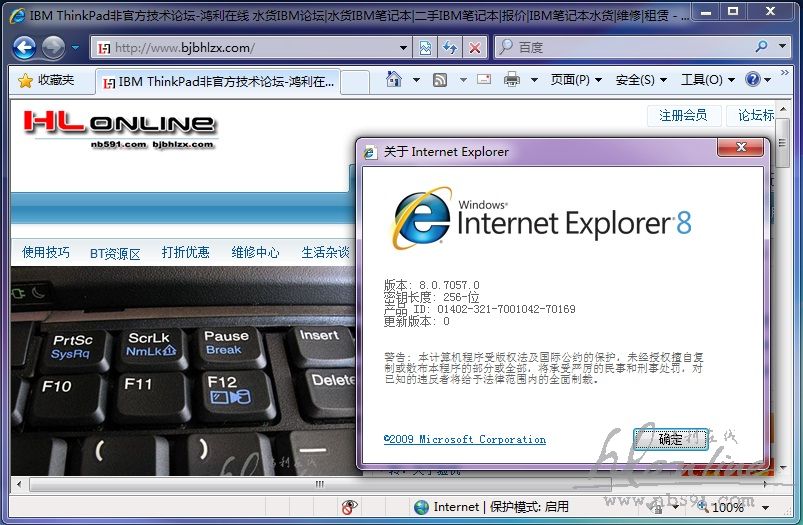The width and height of the screenshot is (803, 525).
Task: Click the browser Back arrow button
Action: point(24,47)
